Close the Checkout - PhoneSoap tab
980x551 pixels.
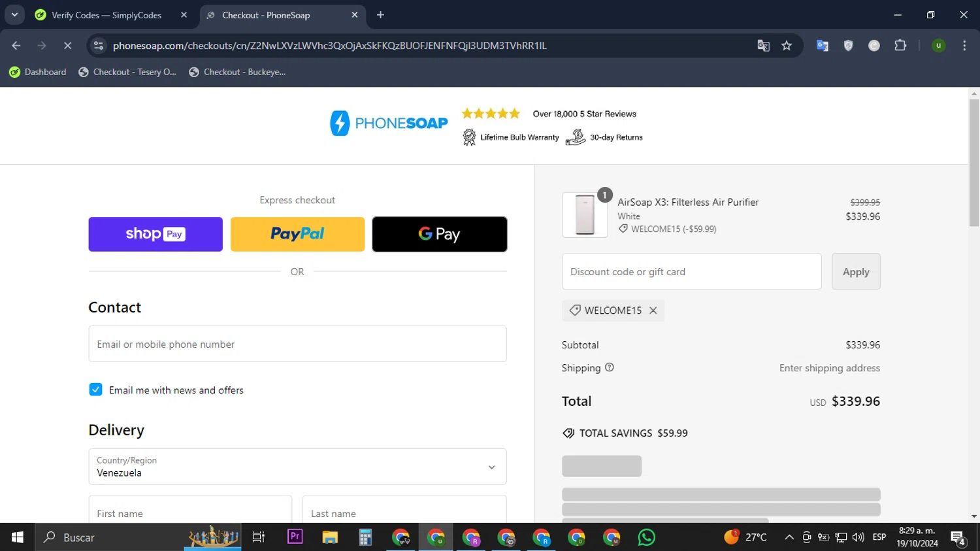click(355, 15)
